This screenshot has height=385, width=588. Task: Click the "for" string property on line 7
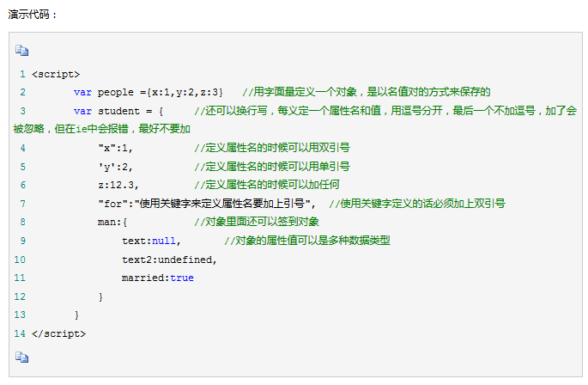(207, 204)
